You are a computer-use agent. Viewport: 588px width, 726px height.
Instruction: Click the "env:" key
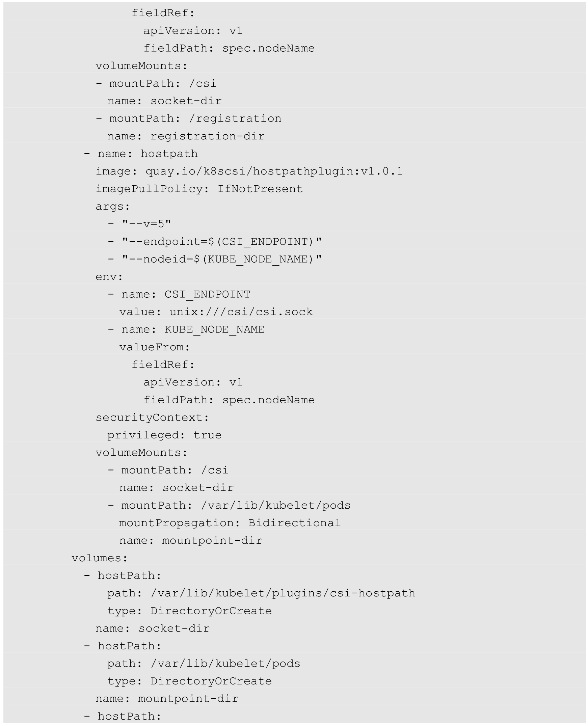click(109, 277)
